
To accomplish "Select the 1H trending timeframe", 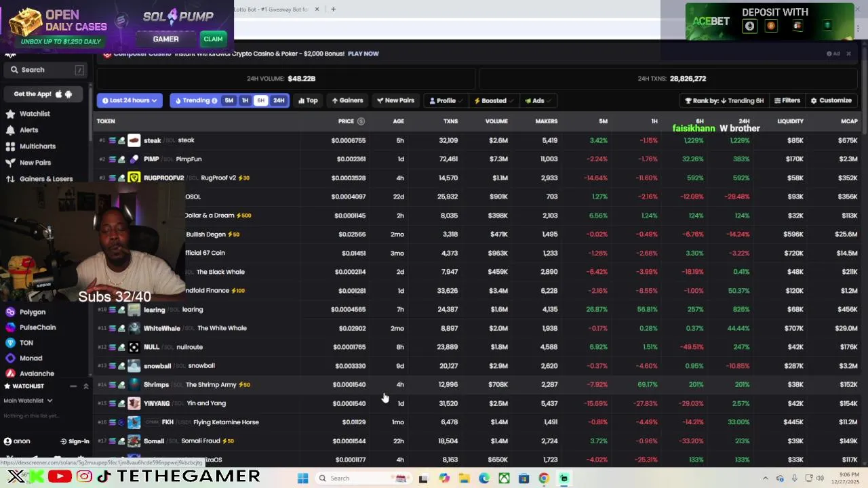I will coord(245,100).
